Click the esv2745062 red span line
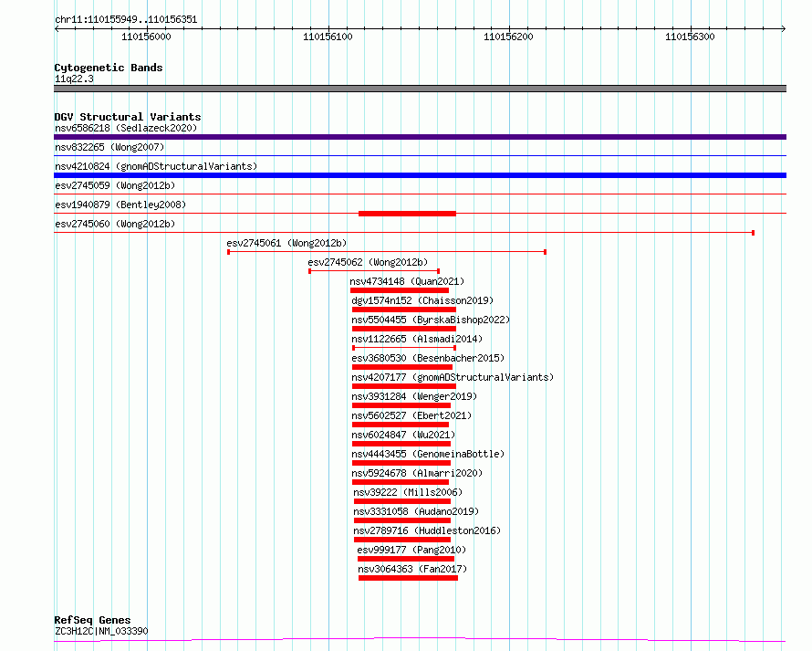Image resolution: width=812 pixels, height=651 pixels. click(x=374, y=271)
